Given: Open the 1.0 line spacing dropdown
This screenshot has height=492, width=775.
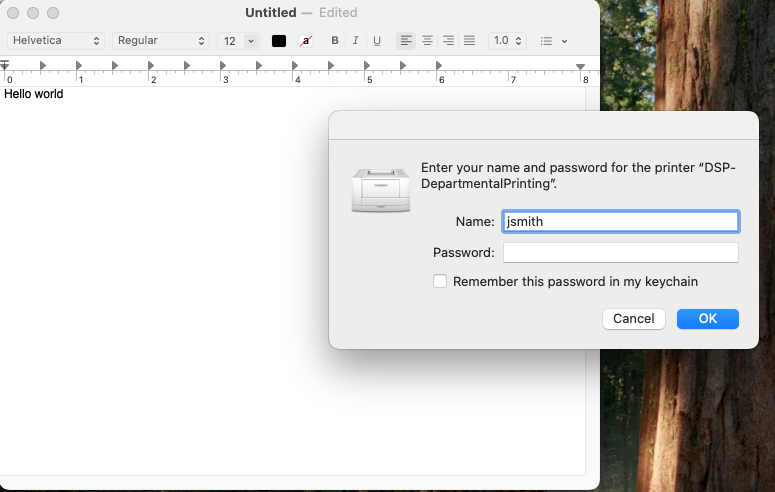Looking at the screenshot, I should (507, 41).
